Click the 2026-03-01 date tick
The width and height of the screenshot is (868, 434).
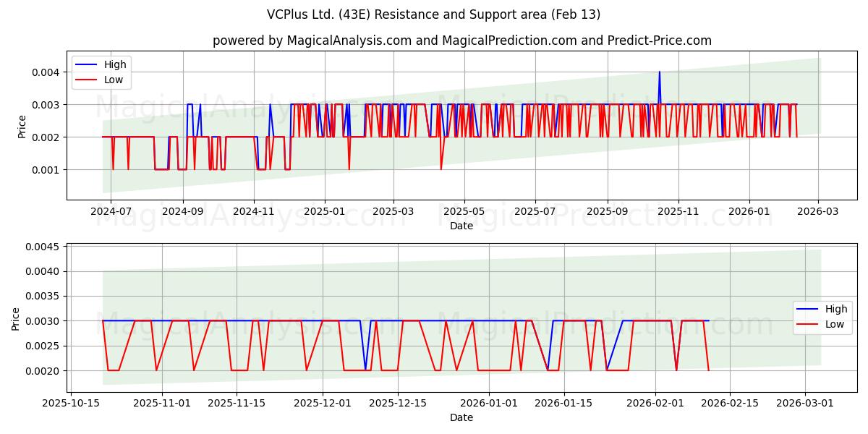tap(805, 404)
